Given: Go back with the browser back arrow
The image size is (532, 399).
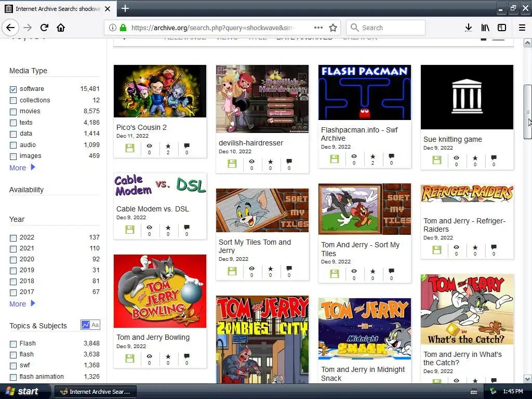Looking at the screenshot, I should point(10,28).
